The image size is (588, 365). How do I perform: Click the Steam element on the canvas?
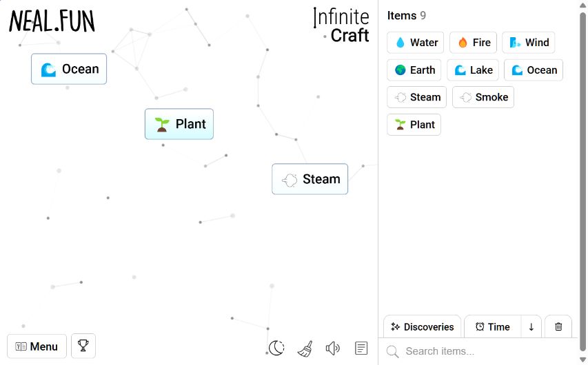pyautogui.click(x=310, y=179)
